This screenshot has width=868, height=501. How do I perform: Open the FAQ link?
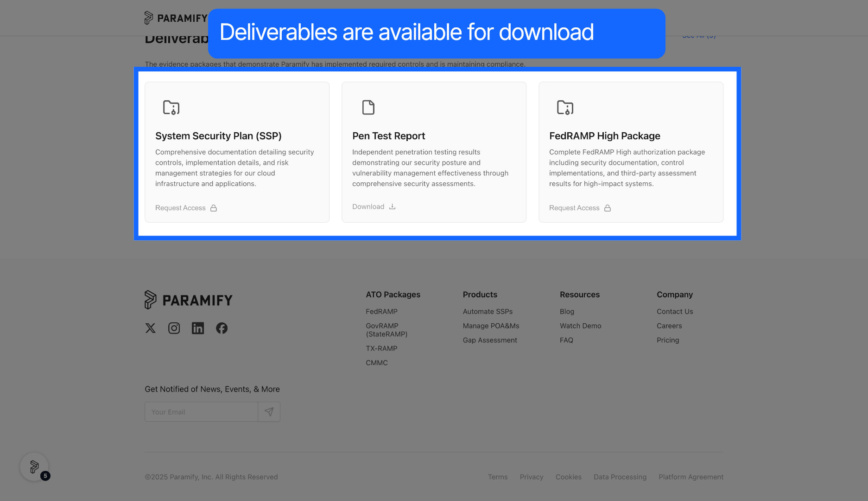(x=567, y=340)
